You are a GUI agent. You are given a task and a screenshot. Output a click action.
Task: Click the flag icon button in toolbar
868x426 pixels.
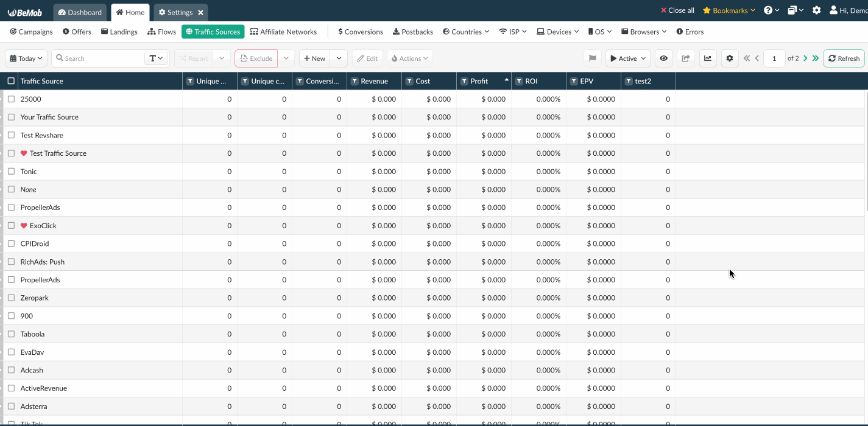tap(592, 58)
